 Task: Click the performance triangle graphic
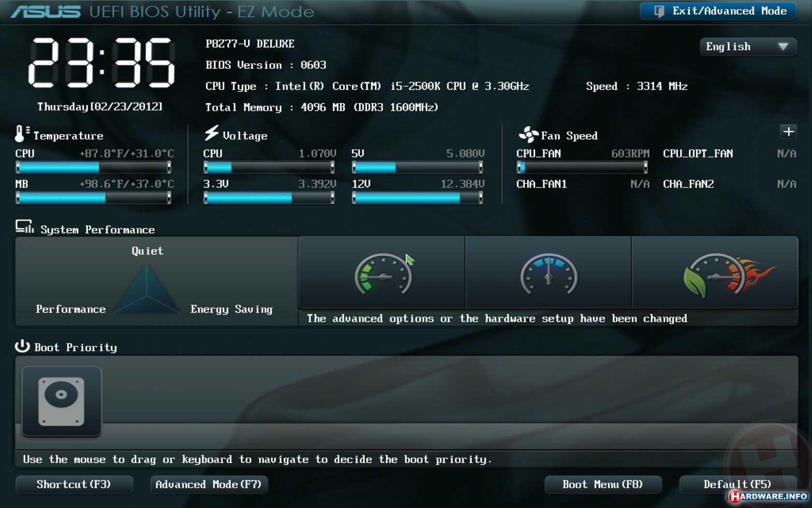click(x=146, y=289)
